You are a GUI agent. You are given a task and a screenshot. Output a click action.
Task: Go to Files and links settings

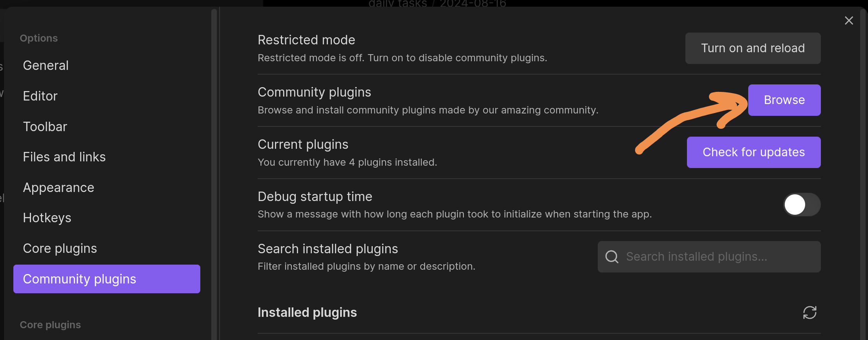click(x=64, y=157)
